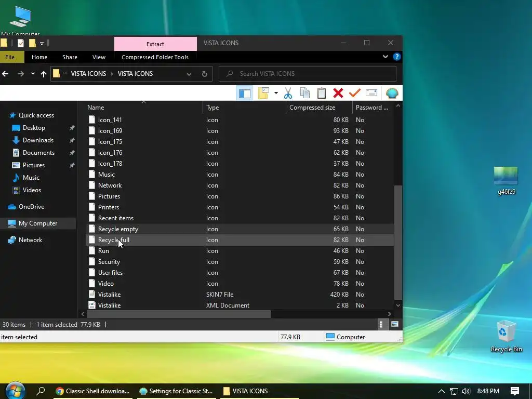Image resolution: width=532 pixels, height=399 pixels.
Task: Click the vertical scrollbar in file list
Action: point(398,242)
